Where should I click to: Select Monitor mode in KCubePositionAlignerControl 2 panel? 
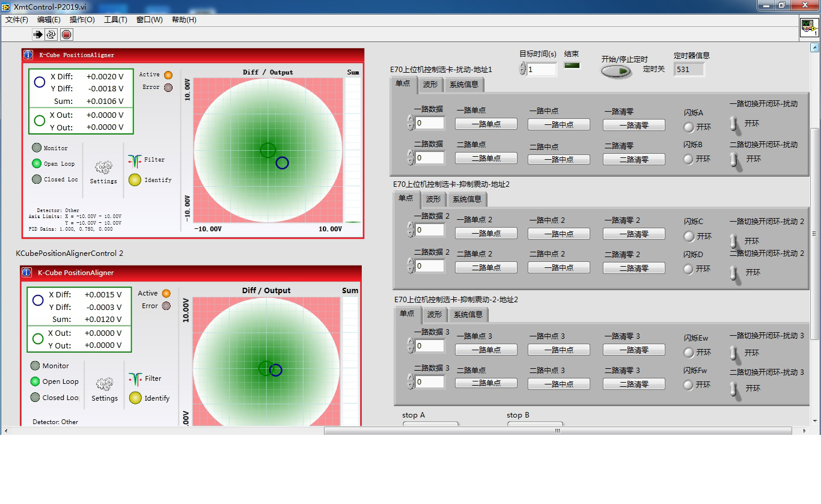[35, 365]
